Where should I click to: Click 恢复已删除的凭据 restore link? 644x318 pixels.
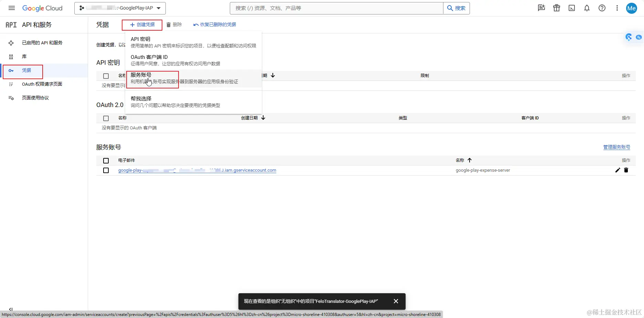click(215, 25)
